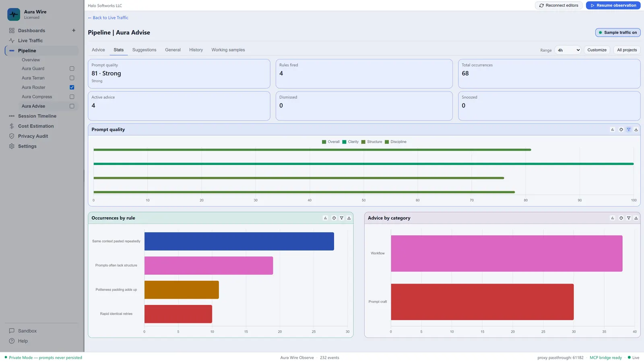Select the Stats tab
644x362 pixels.
(x=119, y=50)
